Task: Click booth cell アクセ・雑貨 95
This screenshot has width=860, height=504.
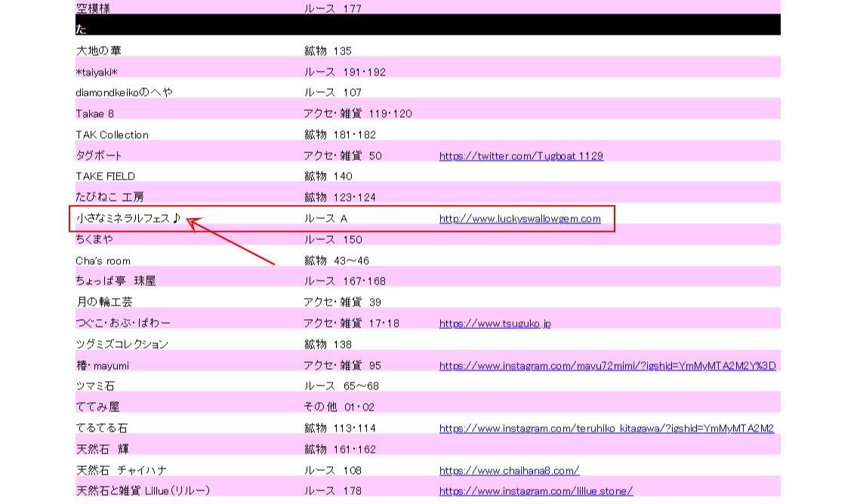Action: [x=343, y=365]
